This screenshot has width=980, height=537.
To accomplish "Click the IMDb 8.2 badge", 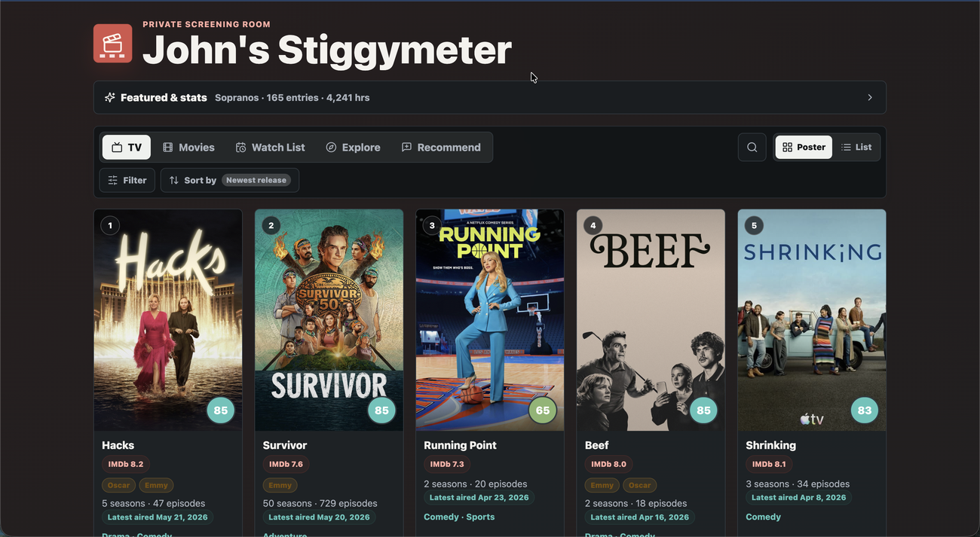I will [125, 465].
